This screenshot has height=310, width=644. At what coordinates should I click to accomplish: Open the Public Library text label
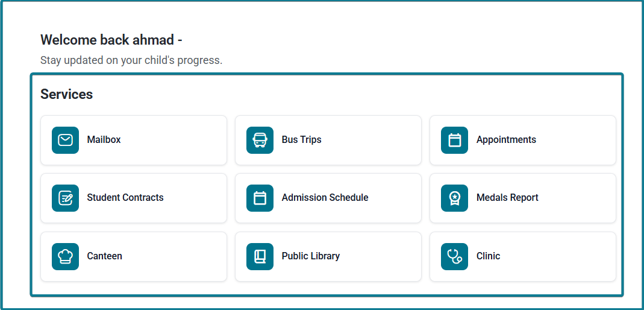[310, 256]
